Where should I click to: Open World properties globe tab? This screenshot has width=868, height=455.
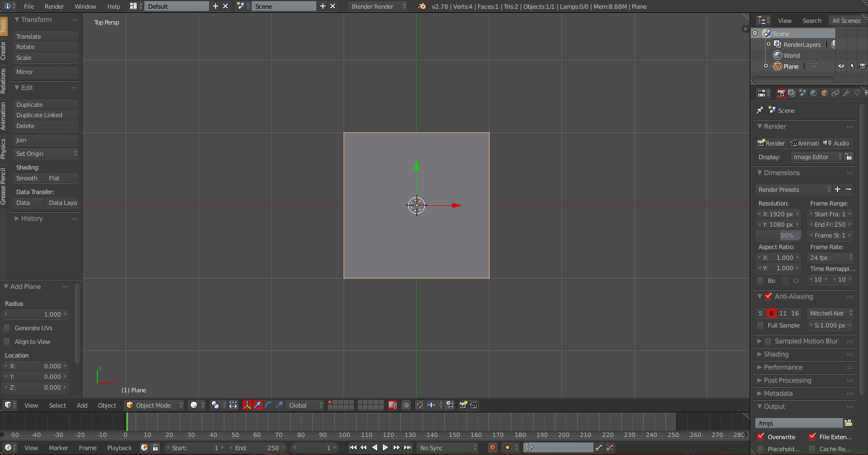coord(814,93)
